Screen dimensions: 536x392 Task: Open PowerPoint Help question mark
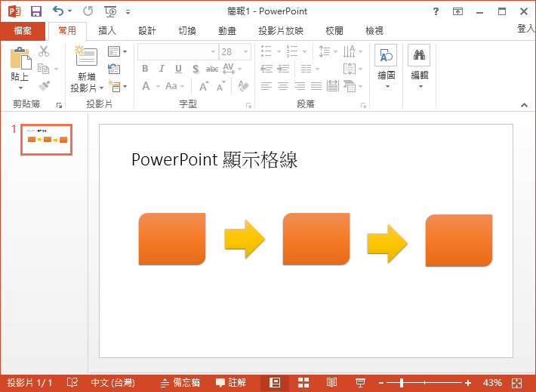pyautogui.click(x=436, y=11)
